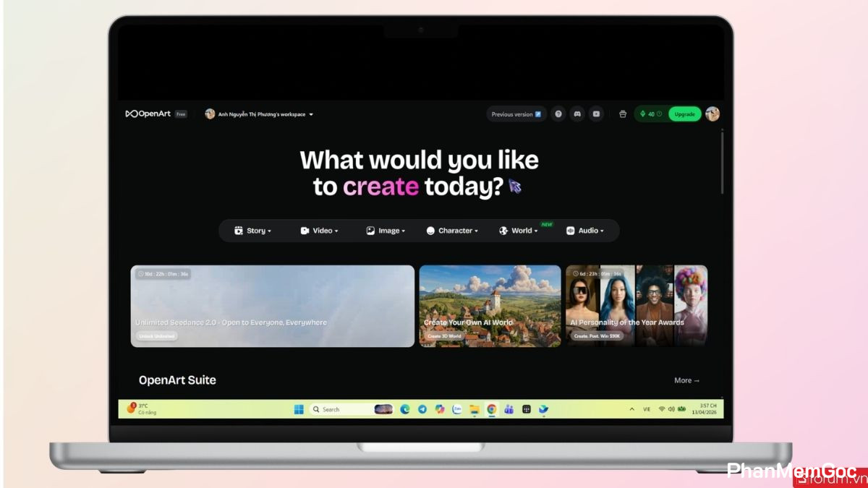Click the Wi-Fi icon in system tray
Screen dimensions: 868x488
[662, 409]
